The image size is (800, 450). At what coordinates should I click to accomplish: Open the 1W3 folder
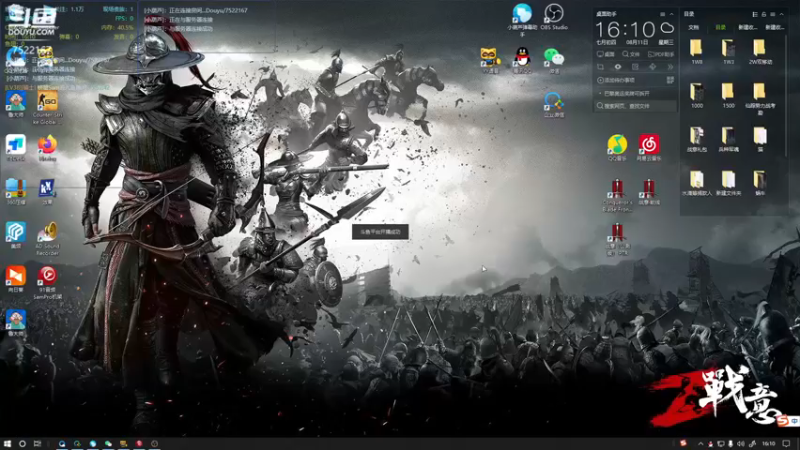(x=728, y=48)
